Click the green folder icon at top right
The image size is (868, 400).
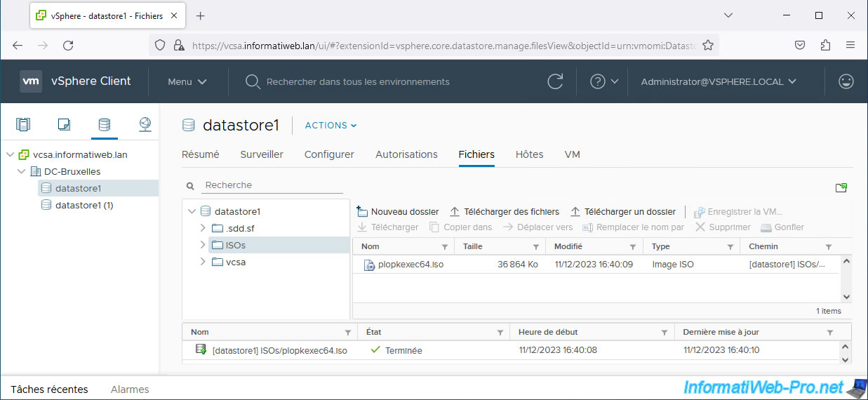click(x=841, y=187)
